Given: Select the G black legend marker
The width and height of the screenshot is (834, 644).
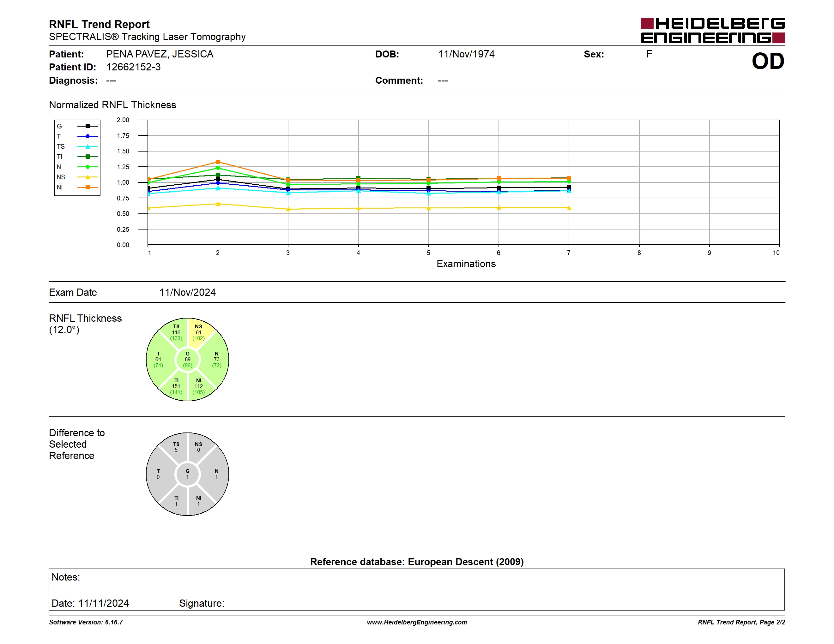Looking at the screenshot, I should 88,126.
